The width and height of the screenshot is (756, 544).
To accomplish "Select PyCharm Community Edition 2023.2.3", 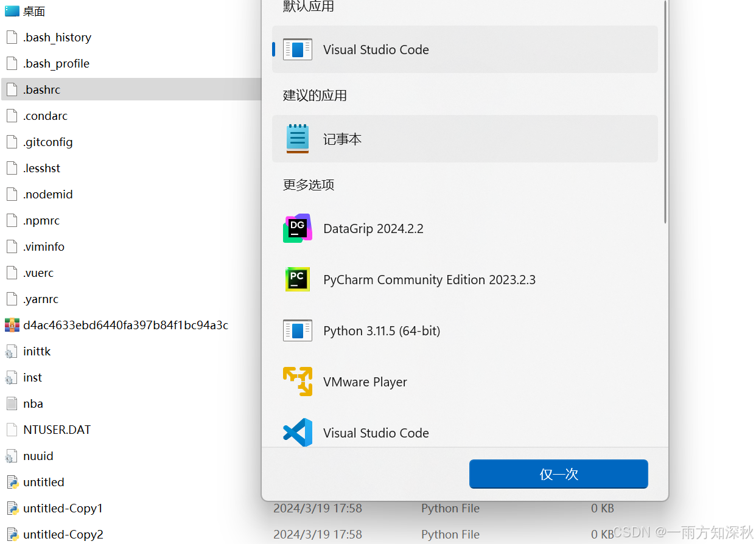I will pyautogui.click(x=464, y=280).
